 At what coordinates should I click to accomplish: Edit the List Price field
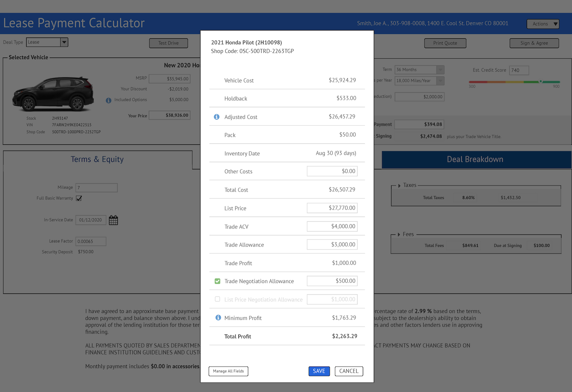click(x=332, y=208)
